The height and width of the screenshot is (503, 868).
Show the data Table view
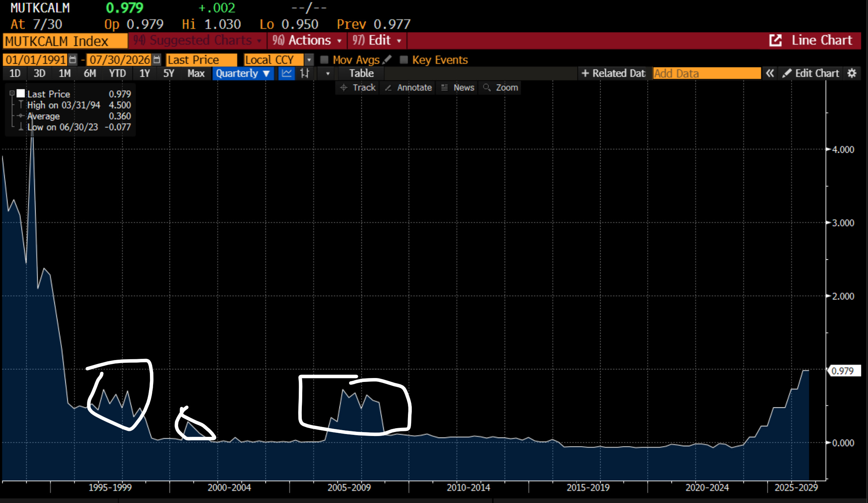361,73
